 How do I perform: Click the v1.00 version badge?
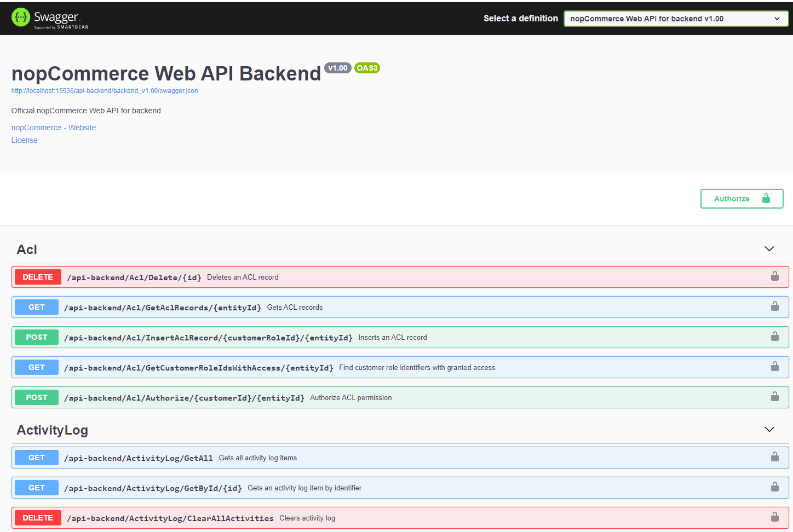pyautogui.click(x=338, y=68)
